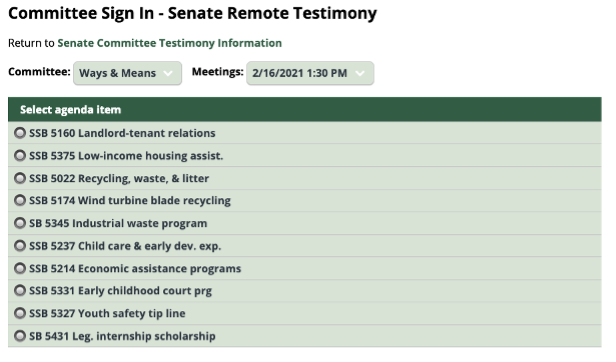Click the Wind turbine blade recycling label

(154, 200)
